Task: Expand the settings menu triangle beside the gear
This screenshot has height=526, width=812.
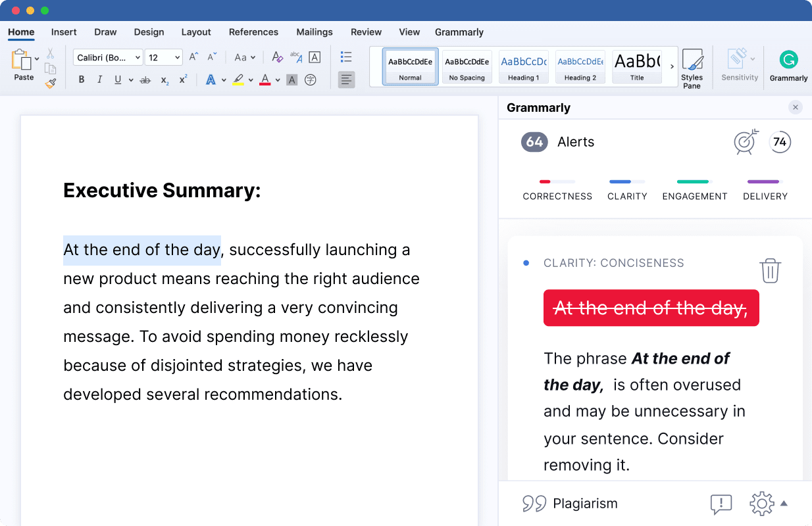Action: tap(784, 504)
